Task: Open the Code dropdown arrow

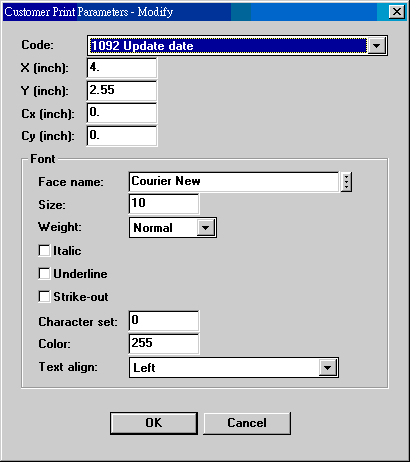Action: pyautogui.click(x=376, y=45)
